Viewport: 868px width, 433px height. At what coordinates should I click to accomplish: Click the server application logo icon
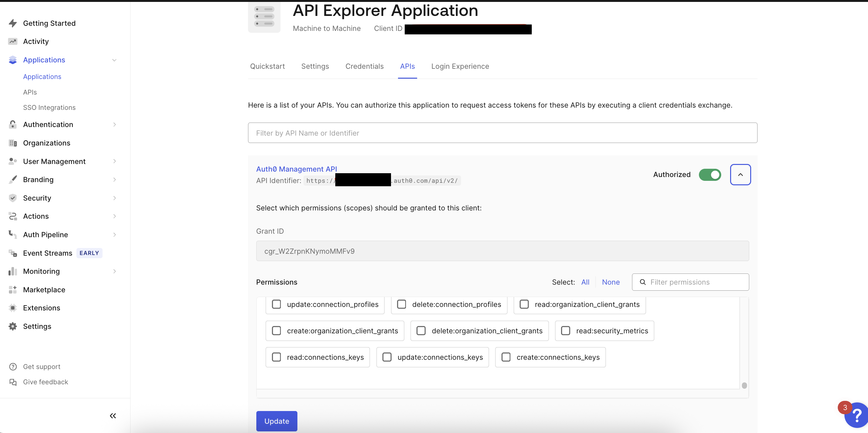point(264,16)
